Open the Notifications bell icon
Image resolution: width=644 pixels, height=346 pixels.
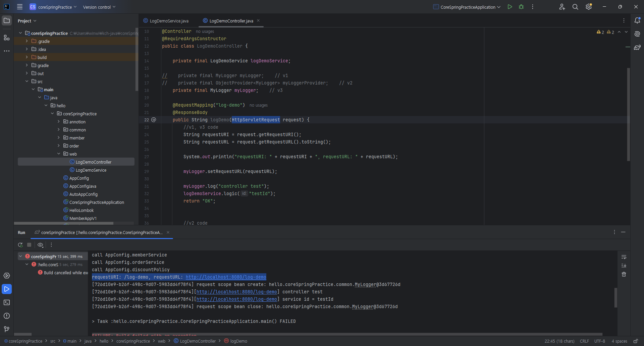tap(637, 20)
